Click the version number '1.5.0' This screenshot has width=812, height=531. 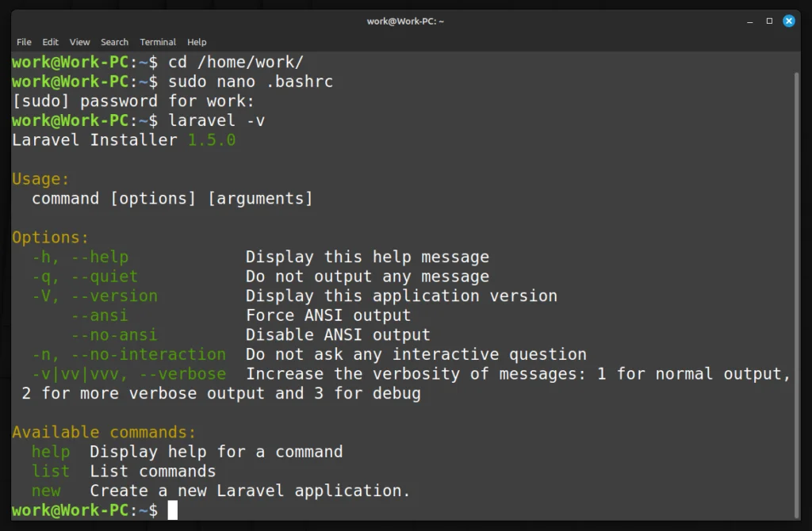[x=212, y=140]
